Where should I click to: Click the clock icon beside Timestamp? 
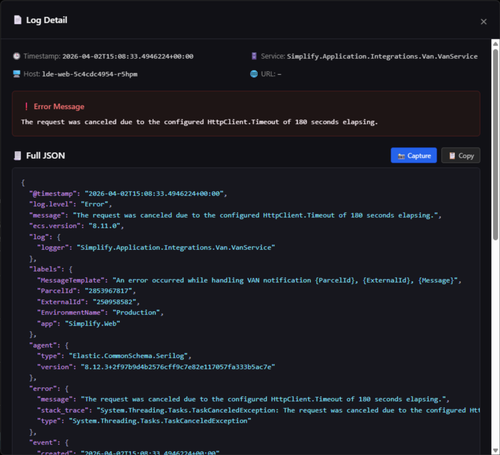[17, 56]
